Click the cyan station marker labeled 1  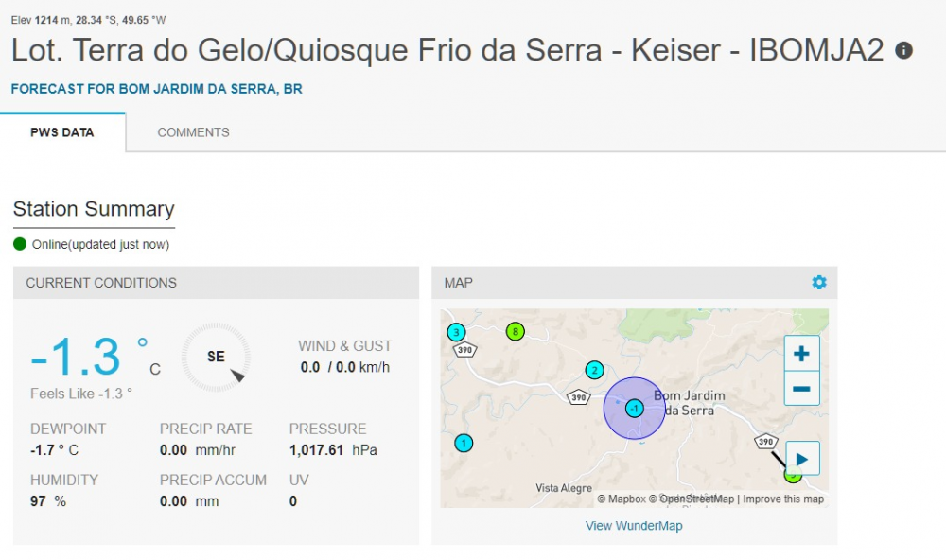click(x=464, y=443)
